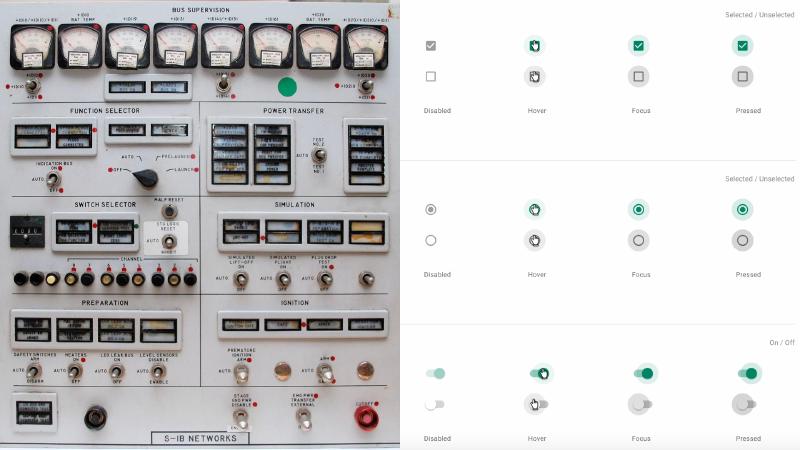Viewport: 800px width, 450px height.
Task: Click the green round indicator light
Action: (287, 88)
